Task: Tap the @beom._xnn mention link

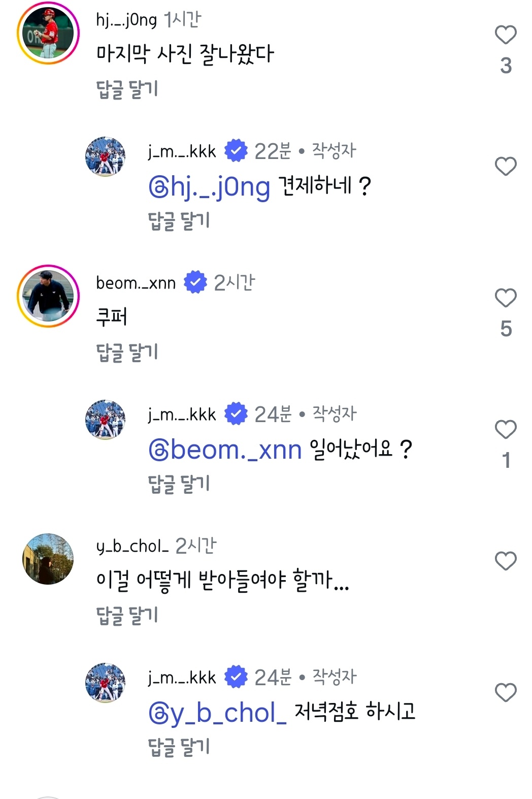Action: click(x=225, y=450)
